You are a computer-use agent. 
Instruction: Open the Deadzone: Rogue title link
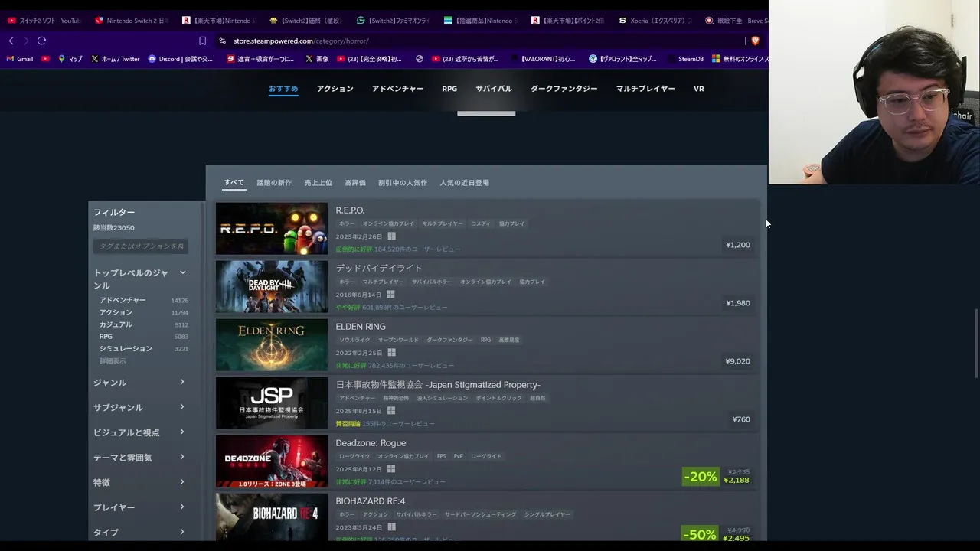pos(371,443)
